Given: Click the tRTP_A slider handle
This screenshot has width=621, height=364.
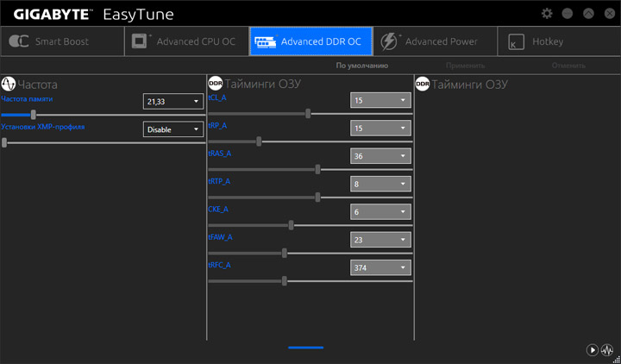Looking at the screenshot, I should click(x=317, y=198).
